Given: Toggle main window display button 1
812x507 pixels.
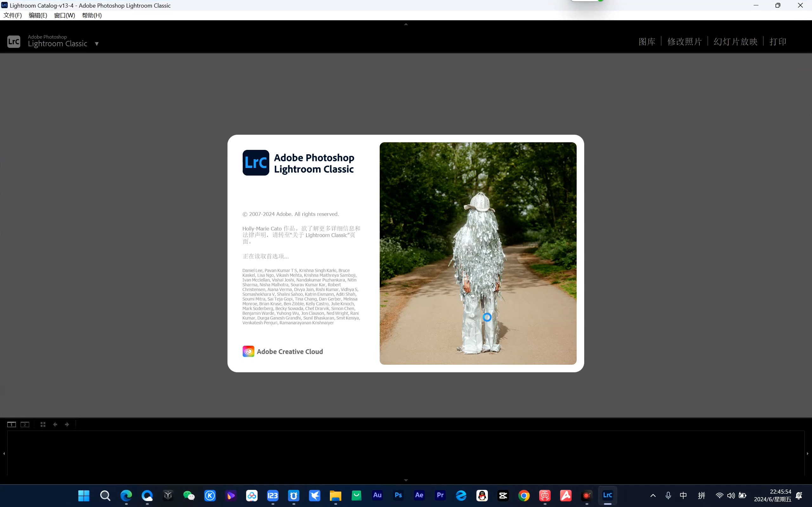Looking at the screenshot, I should pyautogui.click(x=11, y=425).
